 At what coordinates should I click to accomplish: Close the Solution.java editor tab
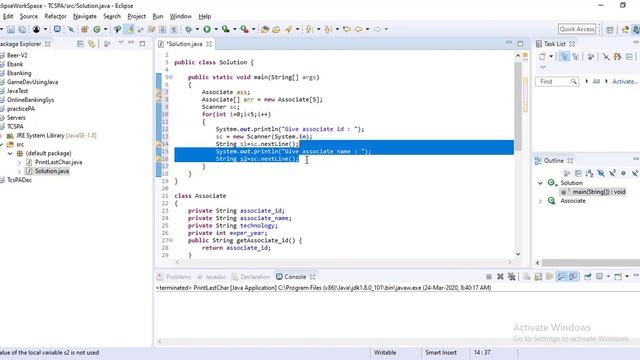coord(209,44)
